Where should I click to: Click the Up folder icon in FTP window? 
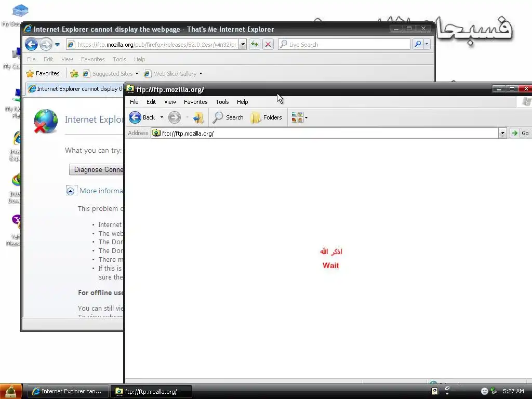(x=198, y=117)
